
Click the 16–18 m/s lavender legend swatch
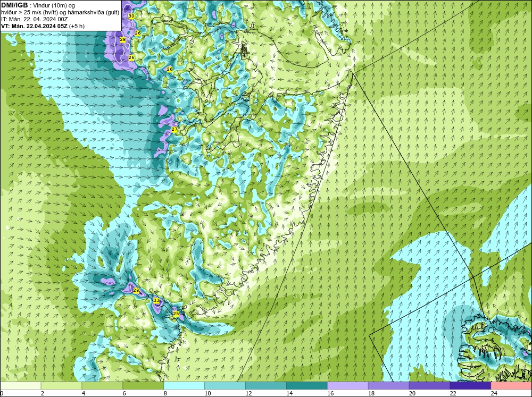coord(348,386)
